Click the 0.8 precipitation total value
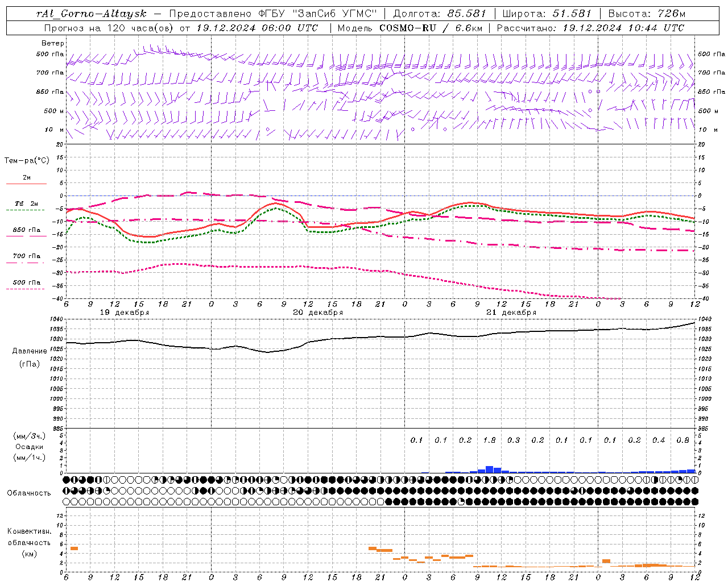Screen dimensions: 728x582 pos(683,440)
